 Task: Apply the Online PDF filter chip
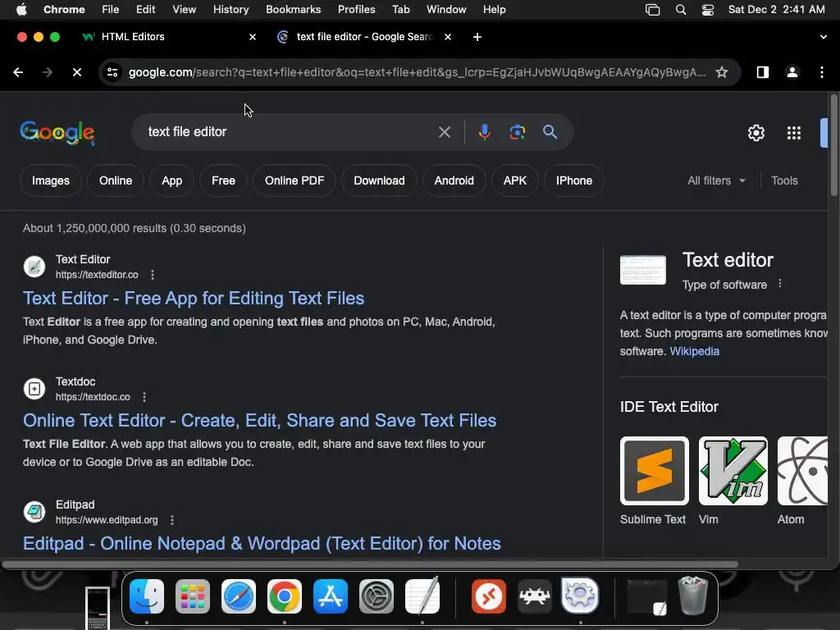(294, 180)
